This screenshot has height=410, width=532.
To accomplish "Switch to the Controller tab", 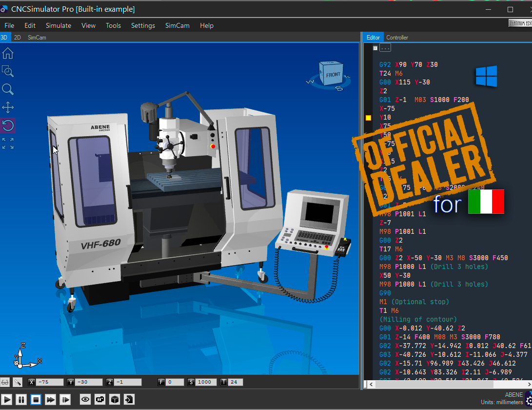I will pyautogui.click(x=397, y=38).
